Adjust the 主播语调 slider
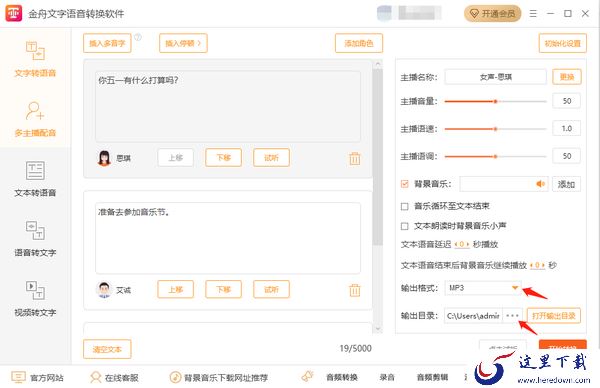 click(x=496, y=157)
